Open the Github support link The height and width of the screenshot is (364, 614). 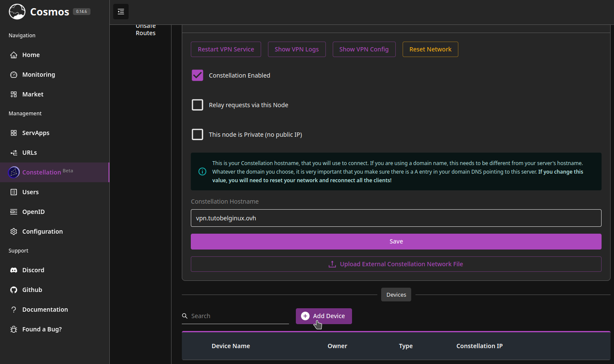point(54,290)
